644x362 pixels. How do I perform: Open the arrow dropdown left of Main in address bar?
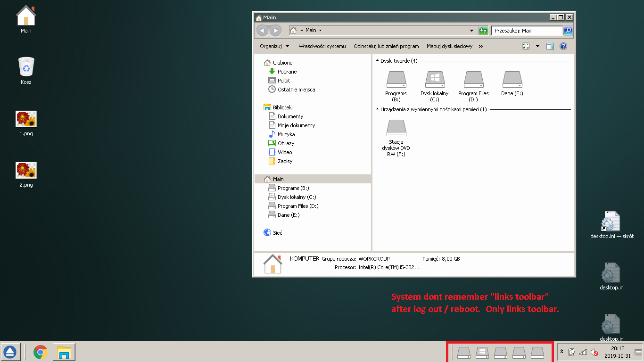pyautogui.click(x=302, y=31)
